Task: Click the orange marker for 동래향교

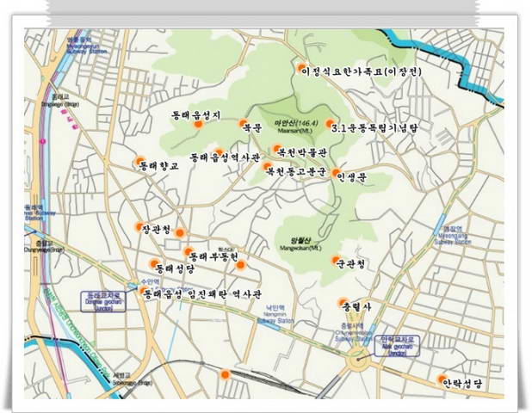Action: pyautogui.click(x=139, y=160)
